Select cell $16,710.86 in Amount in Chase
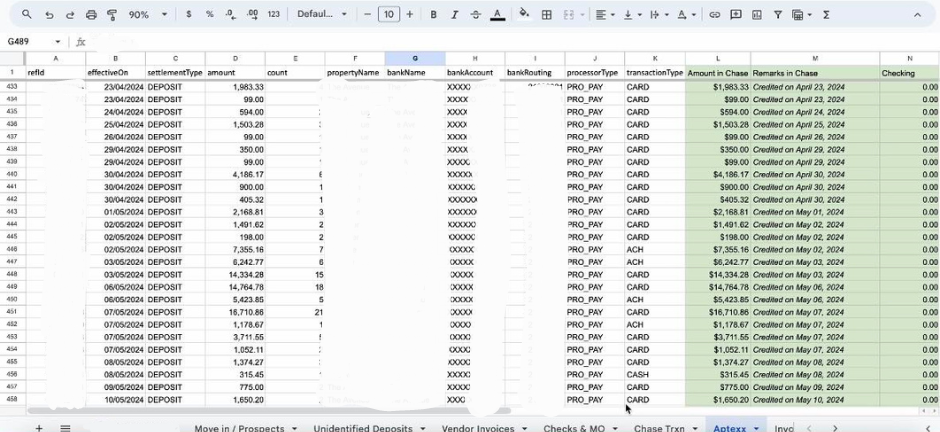Image resolution: width=940 pixels, height=432 pixels. pos(718,312)
